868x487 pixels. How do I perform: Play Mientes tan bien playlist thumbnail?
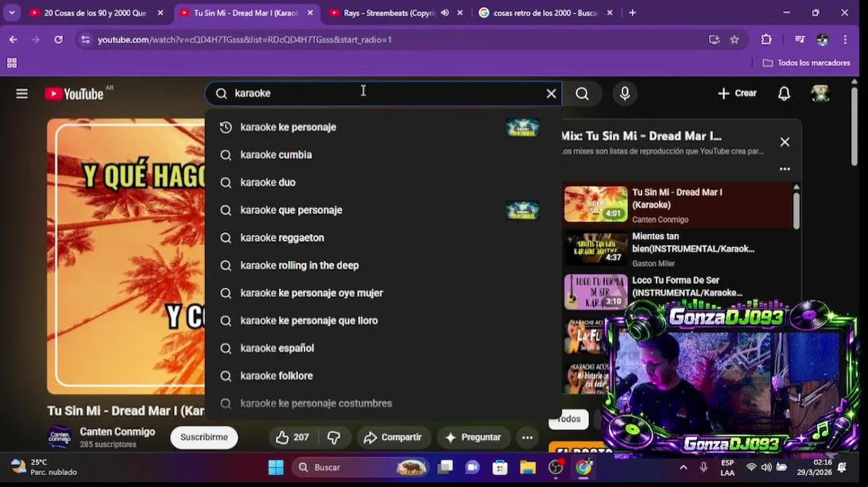(596, 248)
